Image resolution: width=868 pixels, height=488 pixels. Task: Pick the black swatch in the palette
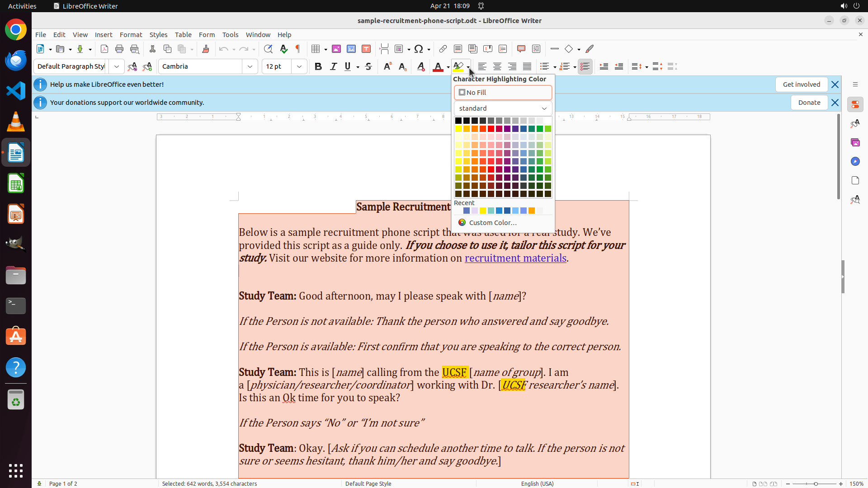point(458,121)
